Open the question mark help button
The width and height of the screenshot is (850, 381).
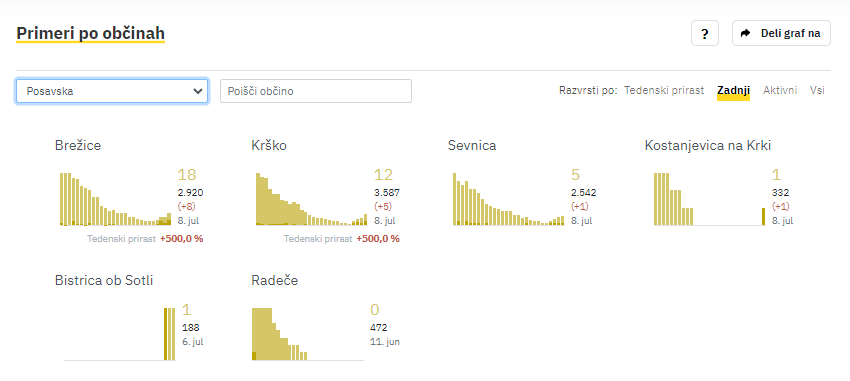[x=705, y=34]
